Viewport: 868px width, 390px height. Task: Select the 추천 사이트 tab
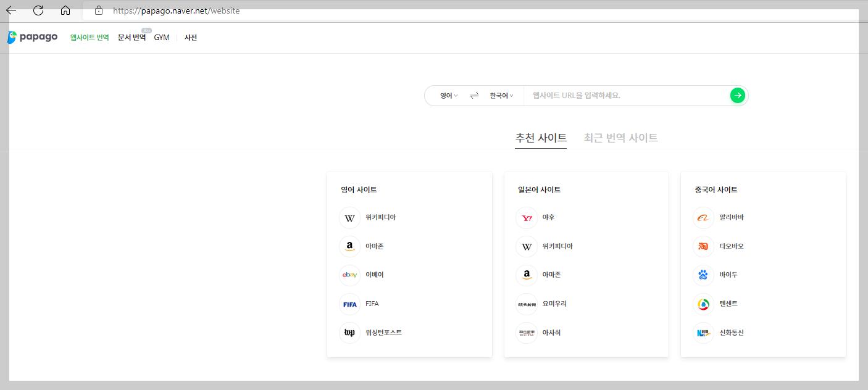[541, 138]
